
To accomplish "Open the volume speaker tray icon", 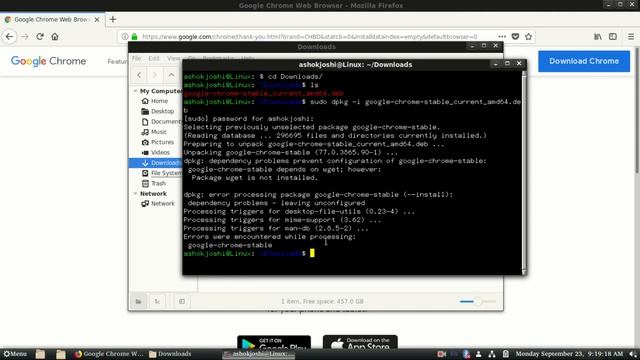I will pos(633,354).
